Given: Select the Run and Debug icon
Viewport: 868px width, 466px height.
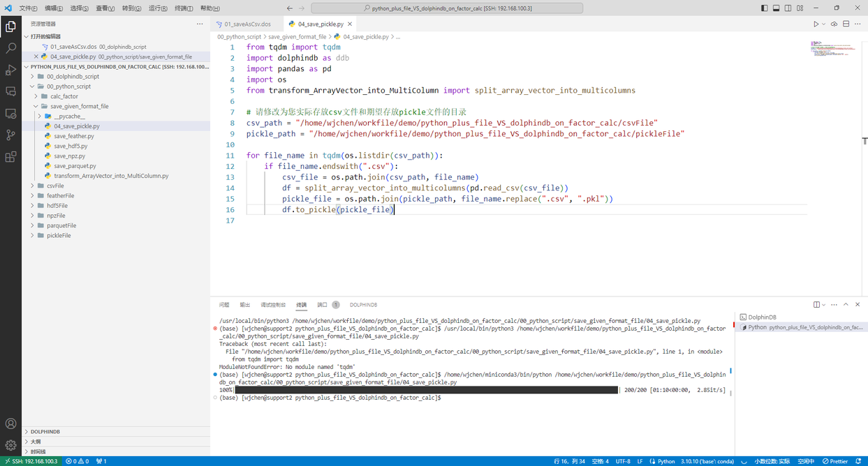Looking at the screenshot, I should pyautogui.click(x=10, y=70).
